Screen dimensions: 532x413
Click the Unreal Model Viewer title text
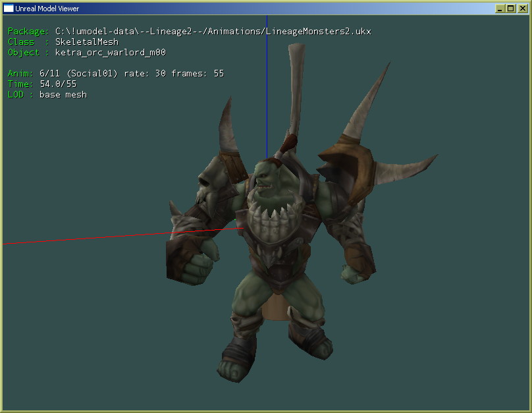tap(47, 9)
